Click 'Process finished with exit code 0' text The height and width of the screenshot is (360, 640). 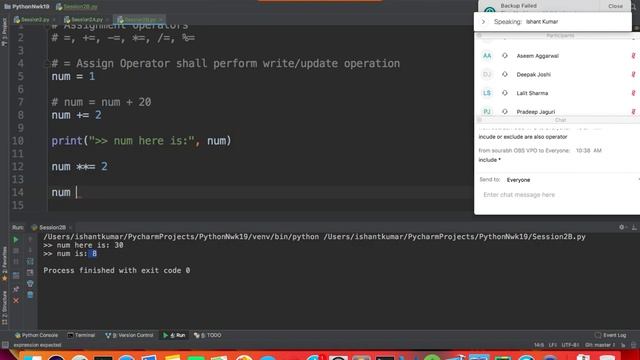click(x=117, y=270)
